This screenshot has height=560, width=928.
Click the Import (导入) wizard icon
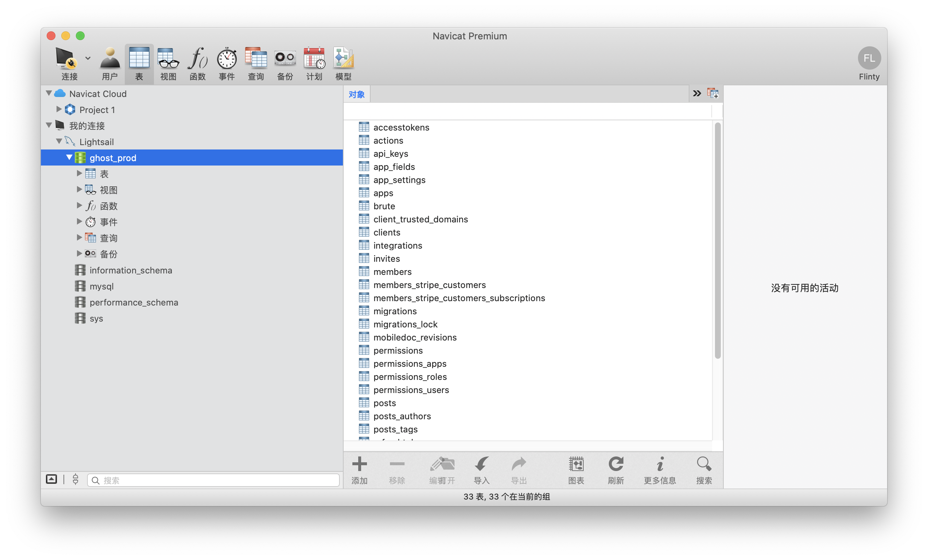tap(481, 465)
